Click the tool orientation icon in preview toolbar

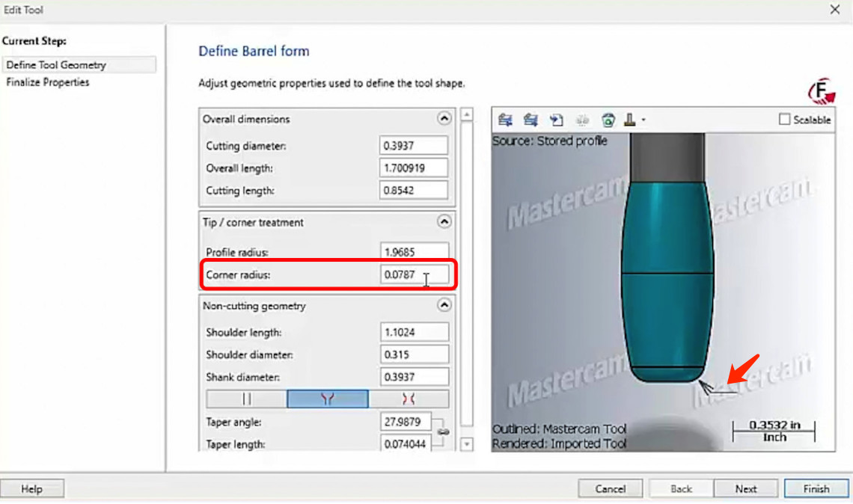[630, 120]
